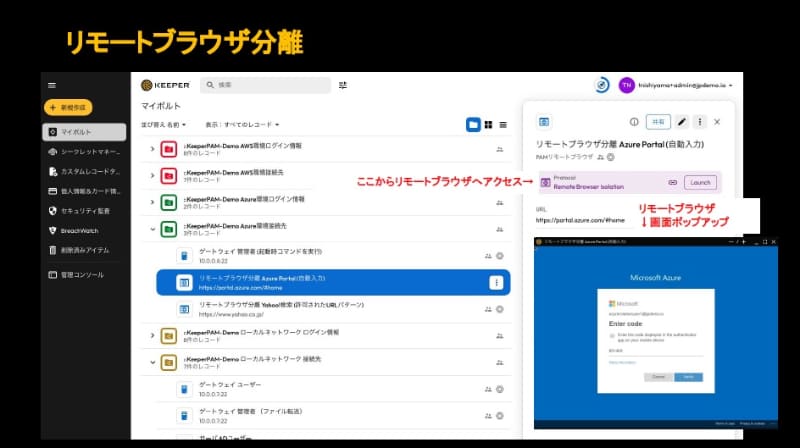Screen dimensions: 800x448
Task: Select マイボルト in the sidebar
Action: click(84, 132)
